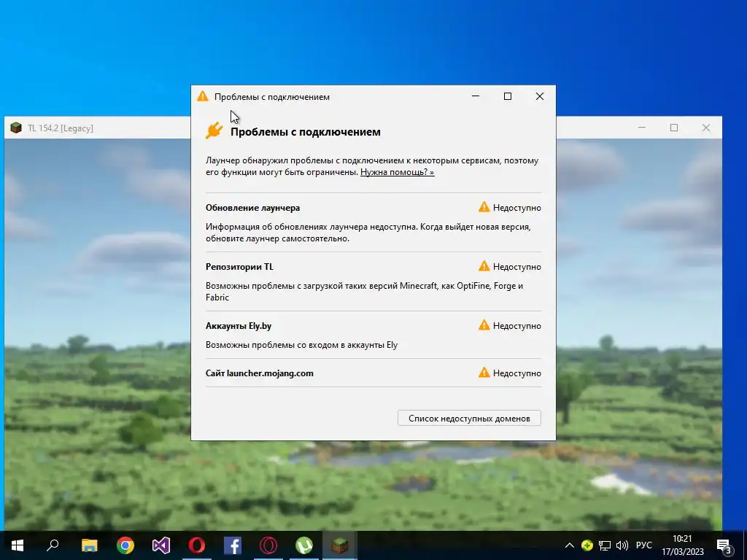Click the orange plug icon in dialog header
The width and height of the screenshot is (747, 560).
(214, 131)
